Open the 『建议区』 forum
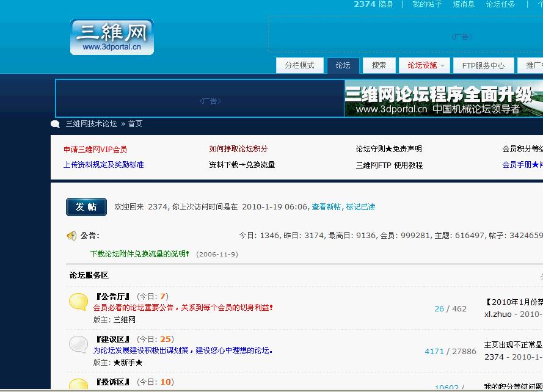The image size is (543, 392). 113,339
